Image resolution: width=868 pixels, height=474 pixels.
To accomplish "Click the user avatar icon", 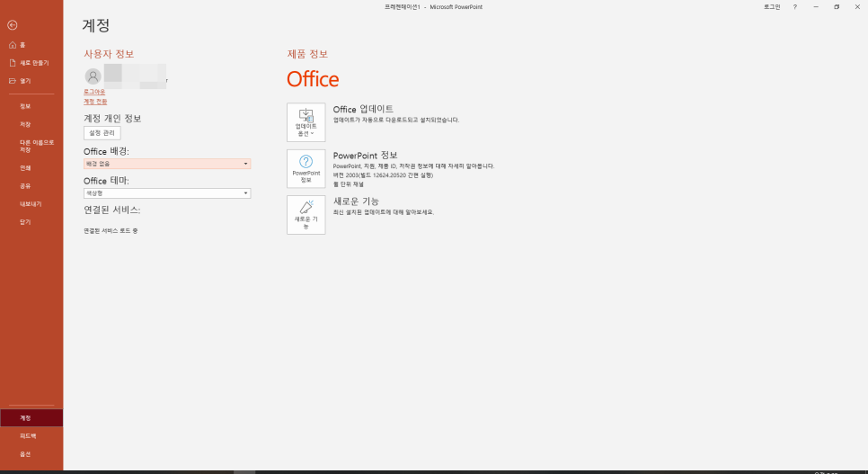I will coord(93,76).
